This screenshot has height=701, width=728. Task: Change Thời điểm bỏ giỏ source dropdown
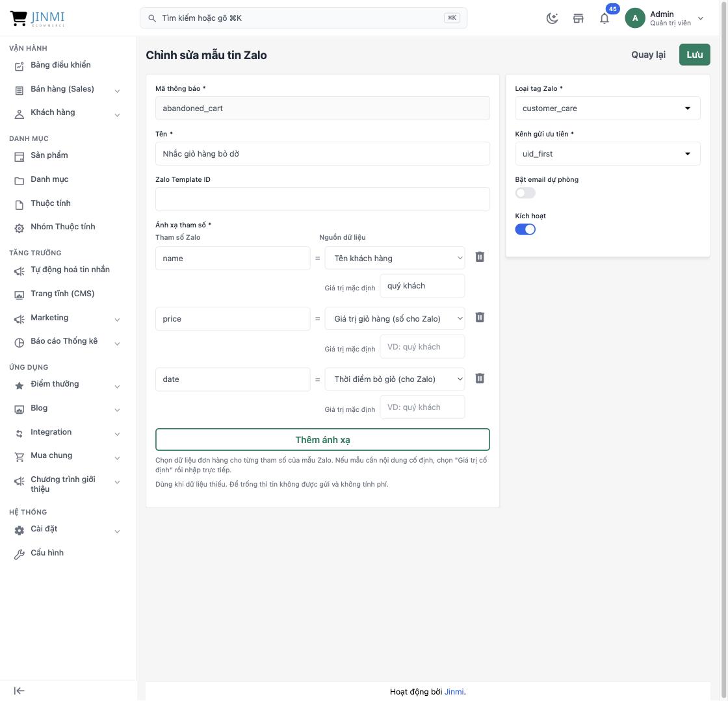pyautogui.click(x=395, y=379)
